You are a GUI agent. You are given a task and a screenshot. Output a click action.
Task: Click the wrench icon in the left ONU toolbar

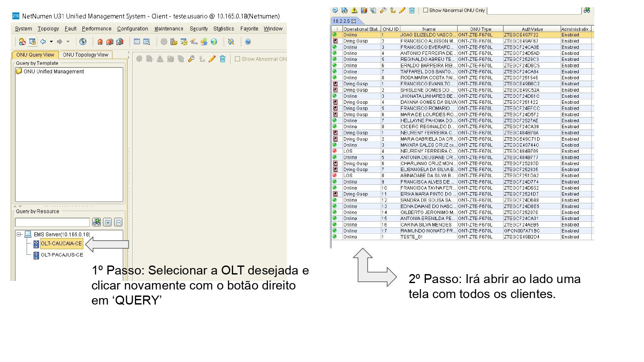pyautogui.click(x=191, y=59)
